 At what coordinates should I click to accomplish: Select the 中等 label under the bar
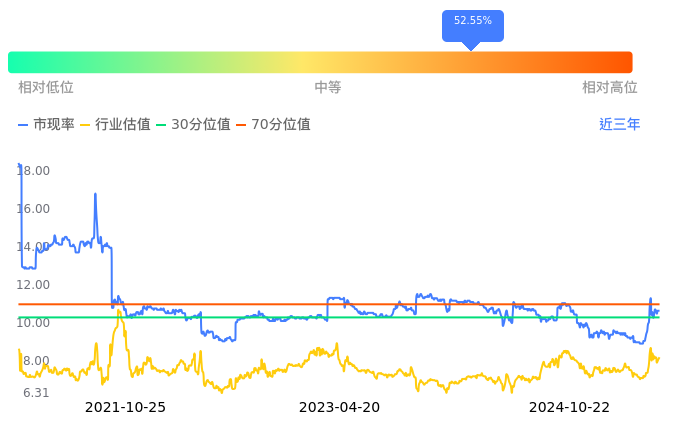click(x=328, y=88)
